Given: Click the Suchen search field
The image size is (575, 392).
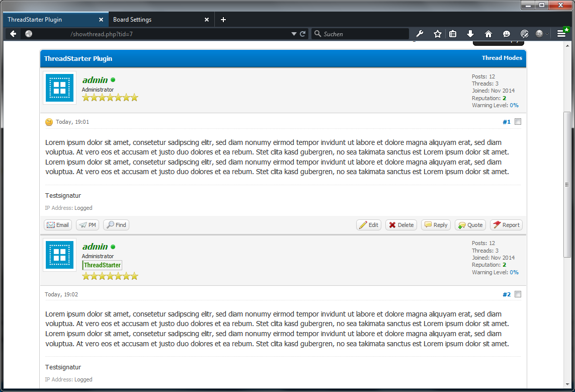Looking at the screenshot, I should (361, 34).
